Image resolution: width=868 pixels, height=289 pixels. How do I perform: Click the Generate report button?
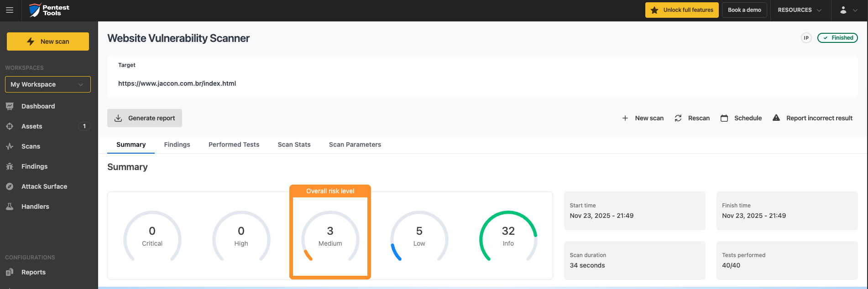(x=145, y=118)
